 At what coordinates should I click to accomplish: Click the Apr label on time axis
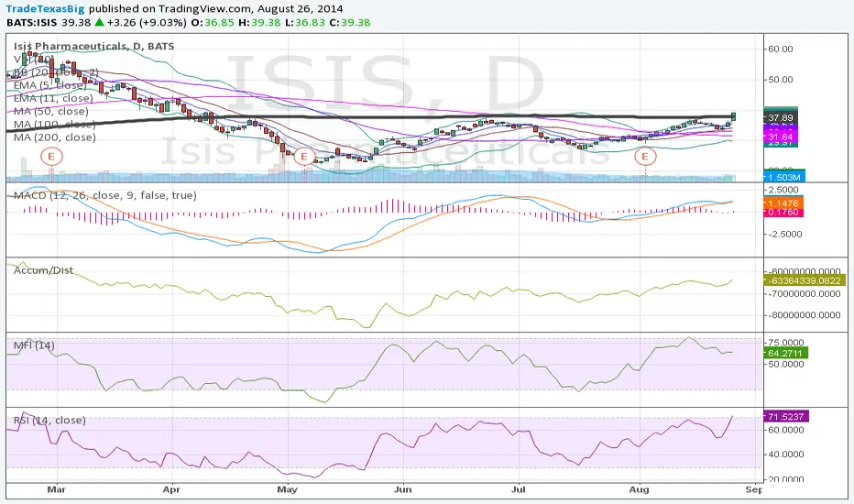tap(171, 489)
